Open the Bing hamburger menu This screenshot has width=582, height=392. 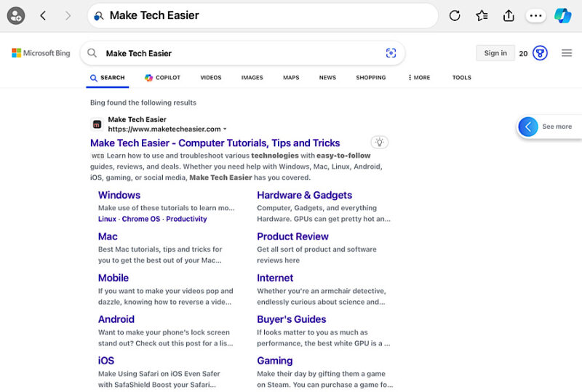click(567, 53)
